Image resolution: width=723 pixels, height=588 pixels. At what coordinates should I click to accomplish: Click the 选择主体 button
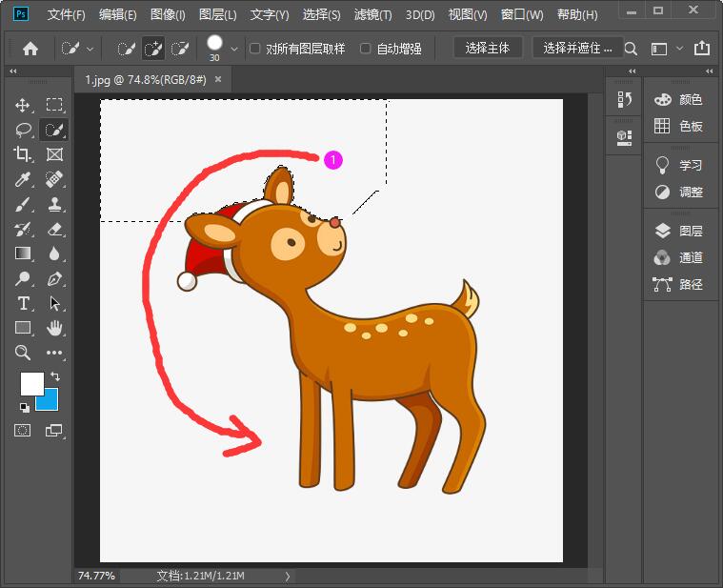[x=488, y=48]
